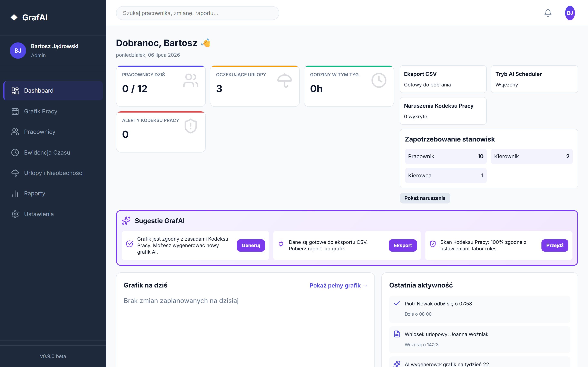Click the Generuj button
The width and height of the screenshot is (588, 367).
point(251,245)
